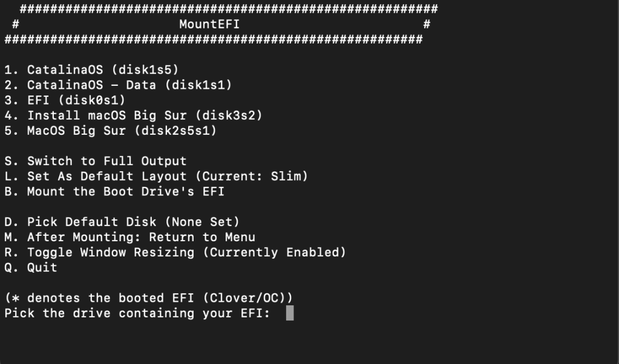
Task: Open the Pick Default Disk option
Action: tap(122, 222)
